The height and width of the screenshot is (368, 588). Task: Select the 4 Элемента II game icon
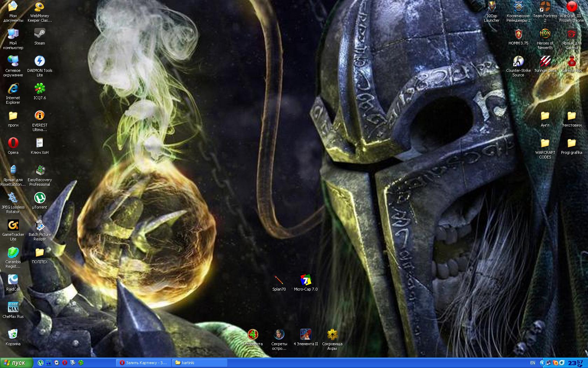click(306, 337)
